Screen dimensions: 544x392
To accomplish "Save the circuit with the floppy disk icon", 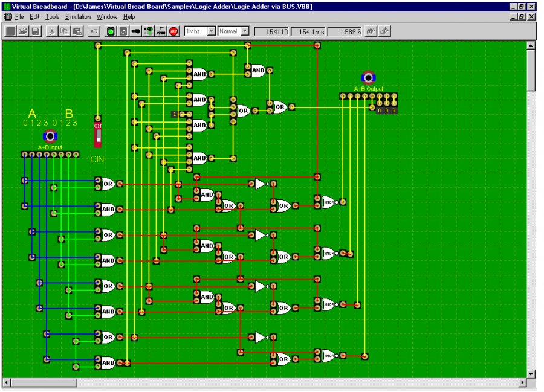I will (x=36, y=31).
